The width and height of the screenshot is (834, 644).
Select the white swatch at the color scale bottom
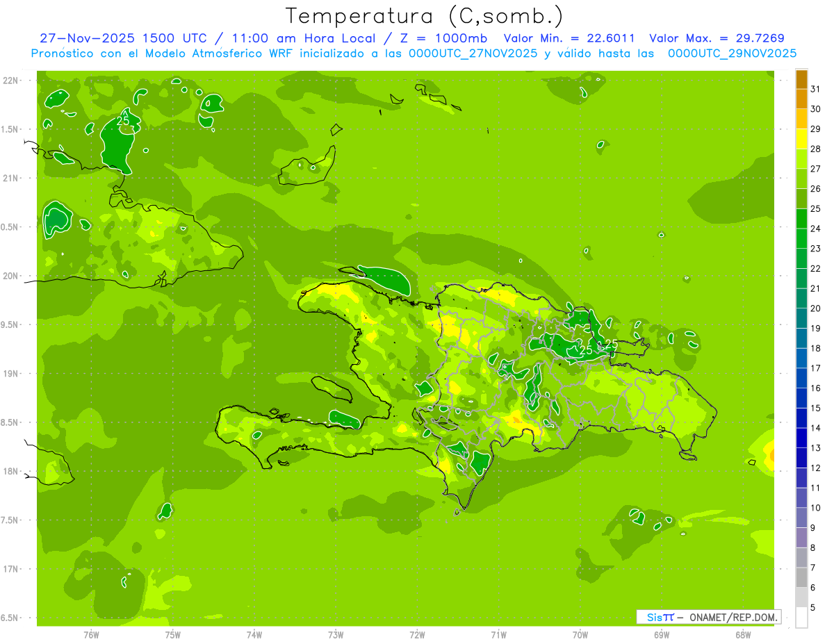801,618
